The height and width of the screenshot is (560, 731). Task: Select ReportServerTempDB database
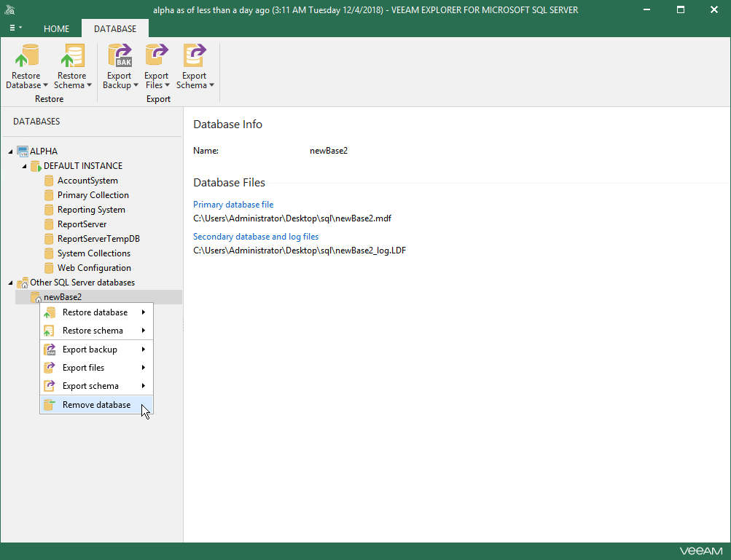click(99, 239)
